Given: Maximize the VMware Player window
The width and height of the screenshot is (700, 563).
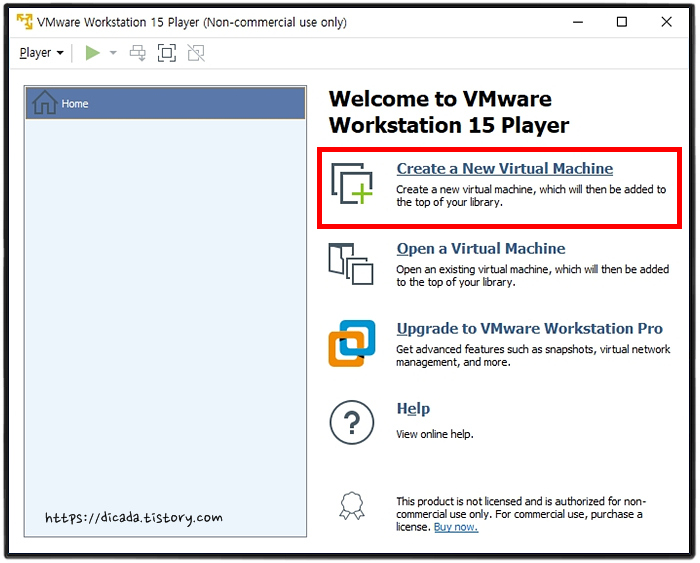Looking at the screenshot, I should [x=622, y=22].
